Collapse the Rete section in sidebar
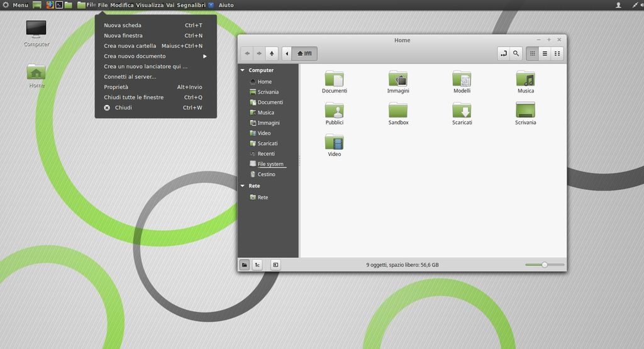Viewport: 644px width, 349px height. [x=243, y=186]
